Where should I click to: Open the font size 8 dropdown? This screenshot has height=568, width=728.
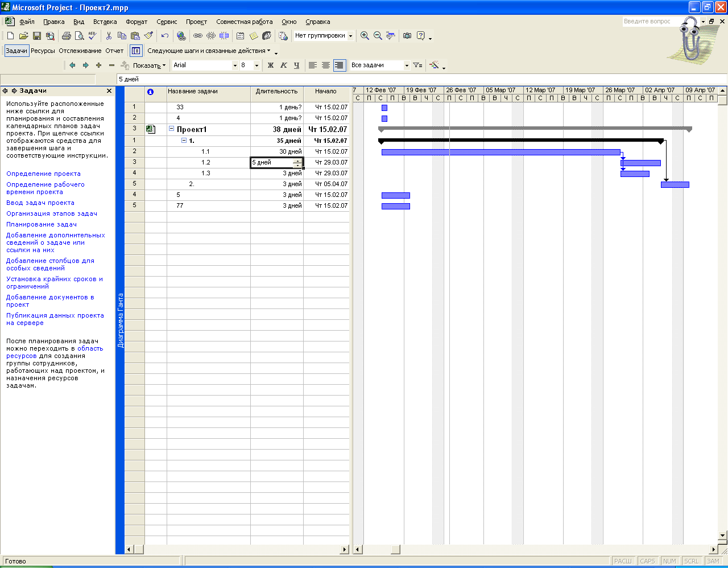pos(257,65)
